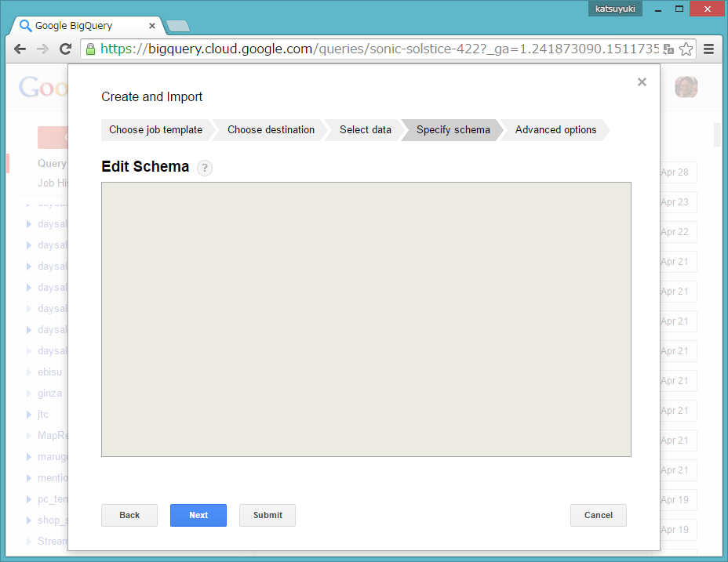Click the BigQuery tab magnifier favicon

[x=26, y=26]
